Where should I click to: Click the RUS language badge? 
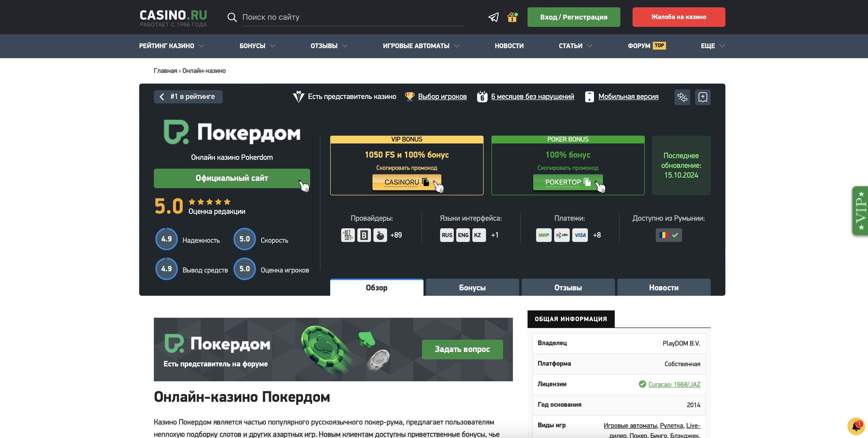[447, 235]
